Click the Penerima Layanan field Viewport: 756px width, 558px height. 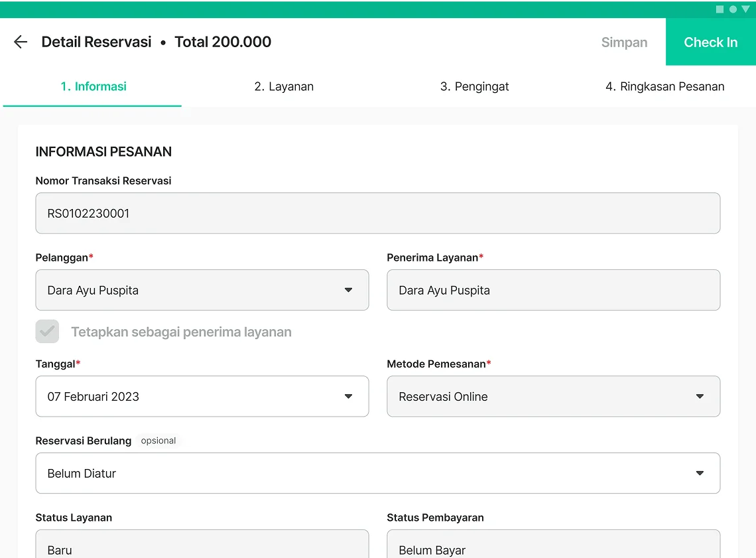click(x=553, y=290)
